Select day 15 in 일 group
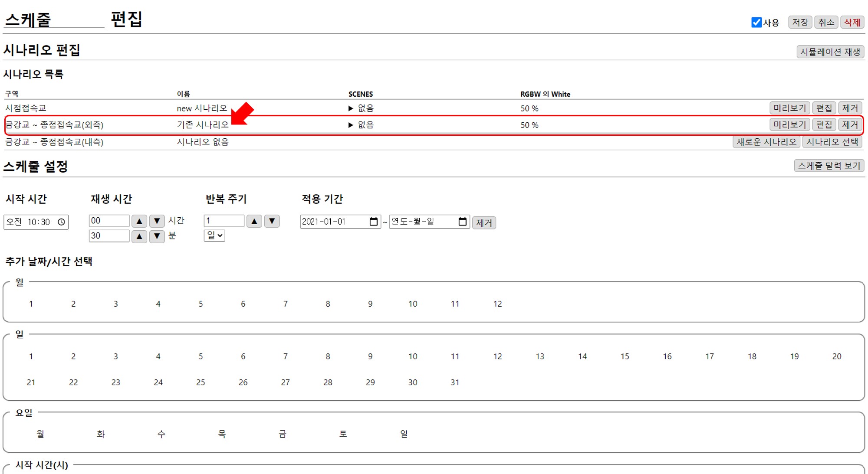 coord(625,356)
